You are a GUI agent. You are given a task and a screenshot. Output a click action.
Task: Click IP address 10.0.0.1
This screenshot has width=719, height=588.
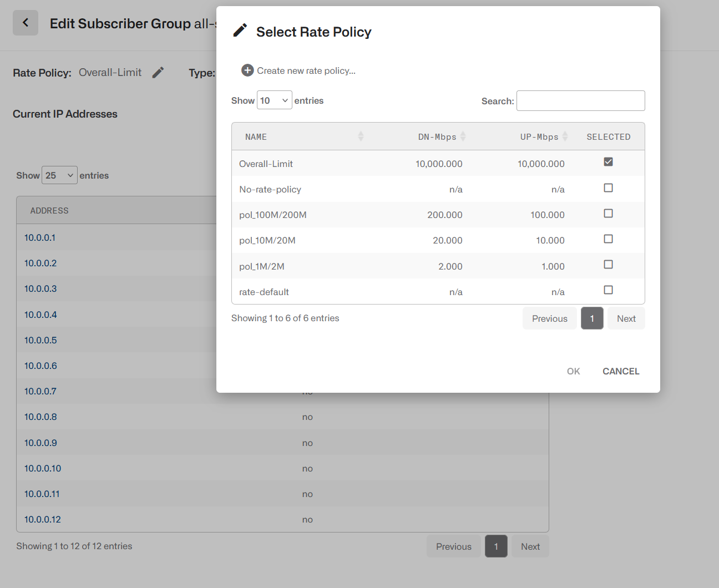(40, 237)
